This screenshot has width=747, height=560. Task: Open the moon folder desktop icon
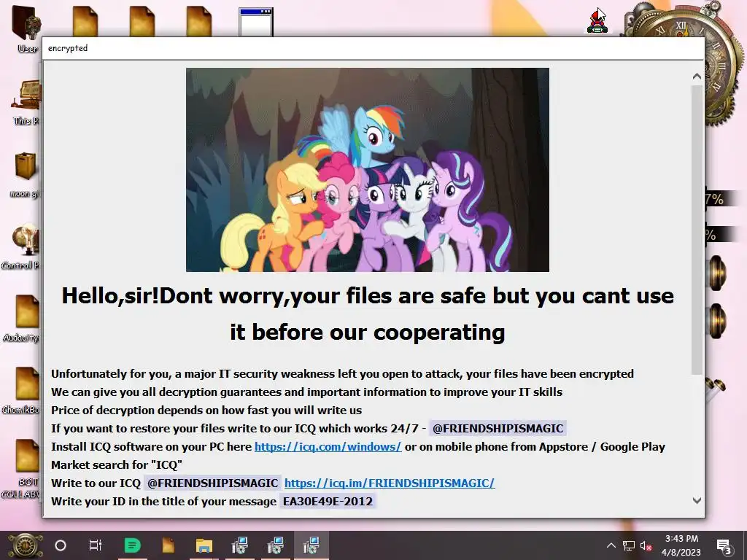[25, 174]
